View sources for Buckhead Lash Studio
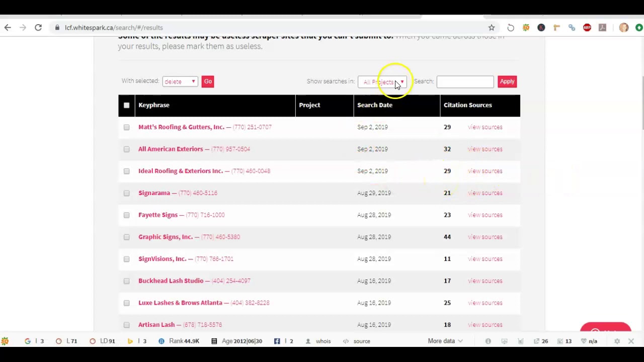Viewport: 644px width, 362px height. (485, 281)
